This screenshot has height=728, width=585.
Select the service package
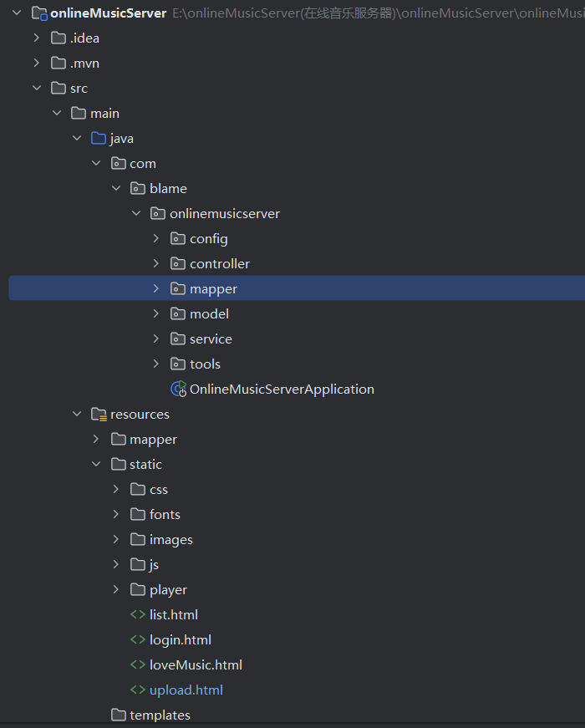click(x=211, y=339)
